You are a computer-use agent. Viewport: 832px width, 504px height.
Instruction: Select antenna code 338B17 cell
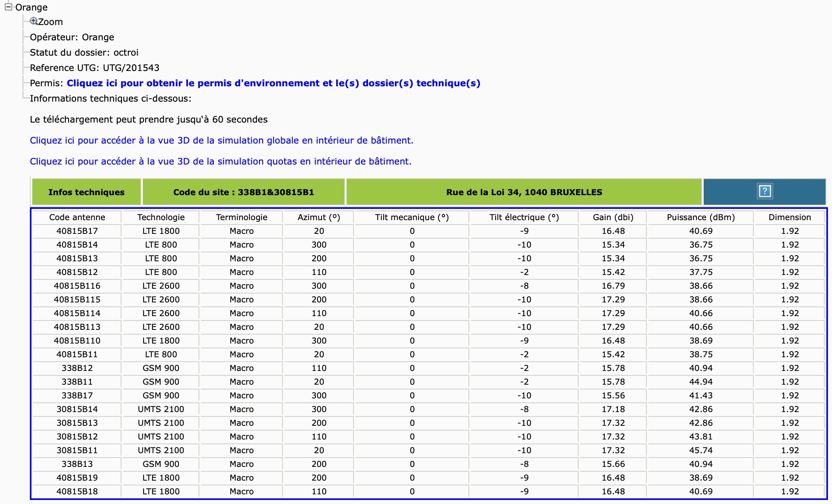point(77,396)
